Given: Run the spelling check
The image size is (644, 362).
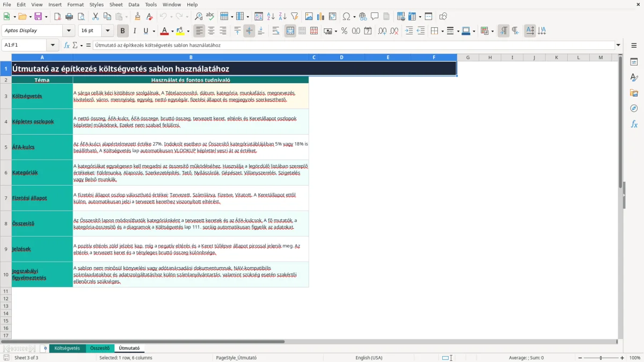Looking at the screenshot, I should [210, 17].
